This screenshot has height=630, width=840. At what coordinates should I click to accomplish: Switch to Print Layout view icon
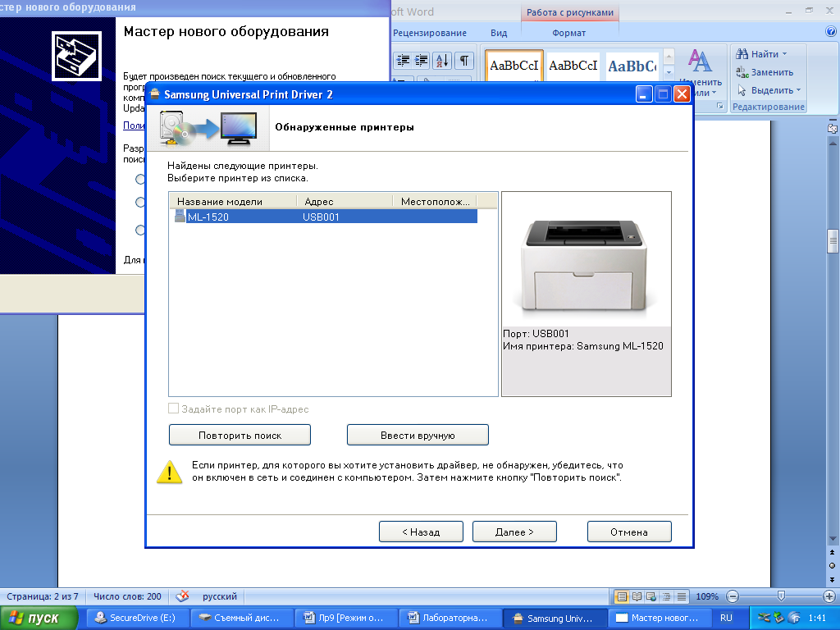pyautogui.click(x=622, y=596)
